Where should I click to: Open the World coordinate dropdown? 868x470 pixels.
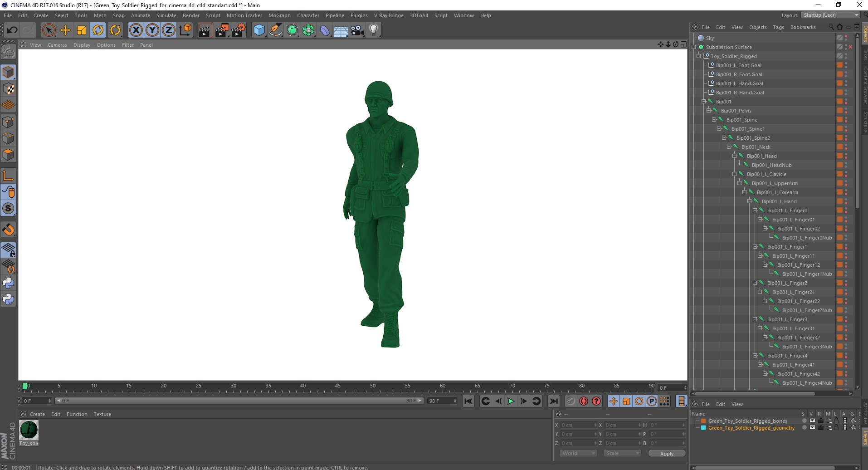coord(578,453)
